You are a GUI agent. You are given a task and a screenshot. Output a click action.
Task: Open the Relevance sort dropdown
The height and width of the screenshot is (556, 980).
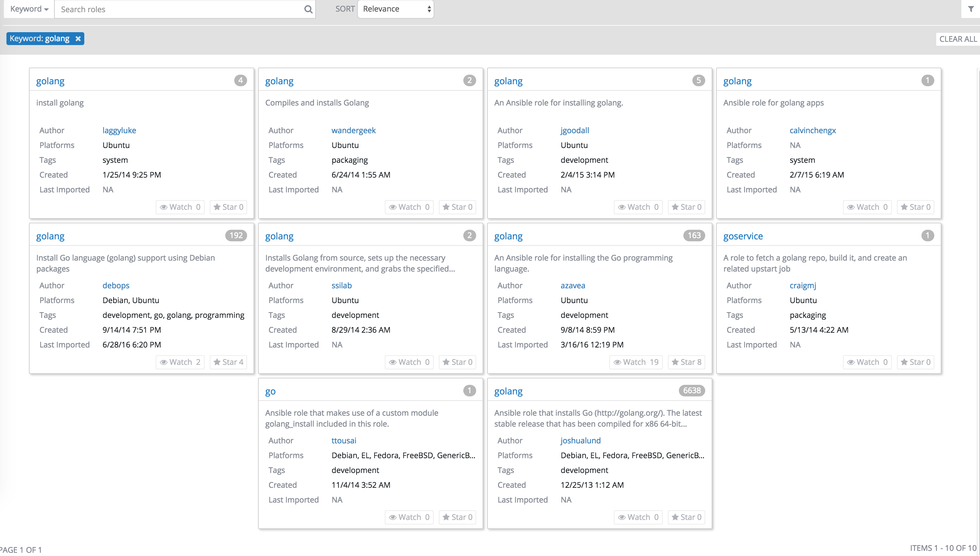[395, 9]
